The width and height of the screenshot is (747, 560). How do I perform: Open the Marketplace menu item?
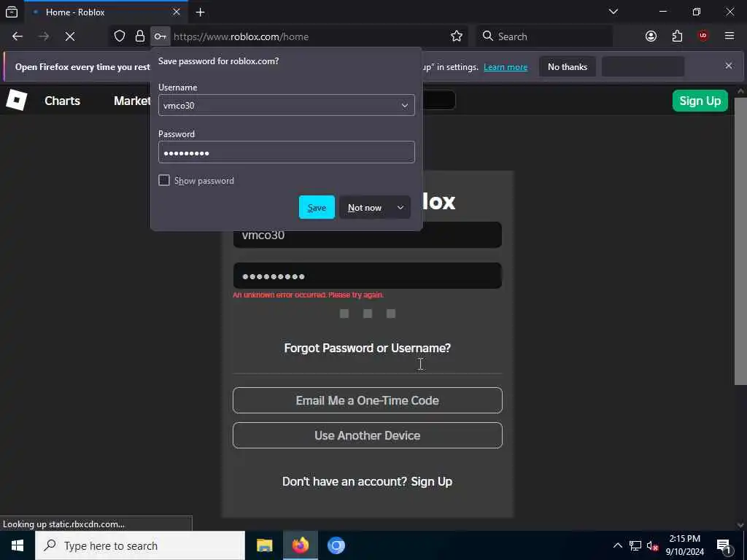click(132, 101)
